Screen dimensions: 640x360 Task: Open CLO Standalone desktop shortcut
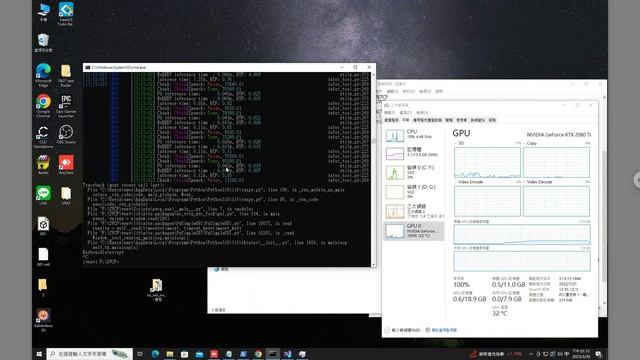(x=43, y=136)
